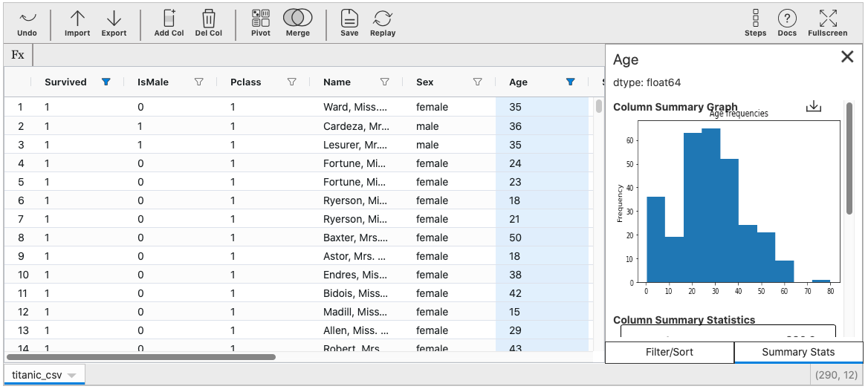This screenshot has height=389, width=868.
Task: Select the Summary Stats tab
Action: (x=798, y=352)
